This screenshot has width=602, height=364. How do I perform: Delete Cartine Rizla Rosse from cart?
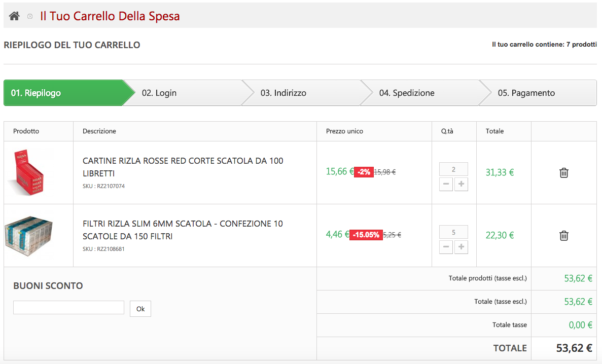(x=563, y=173)
